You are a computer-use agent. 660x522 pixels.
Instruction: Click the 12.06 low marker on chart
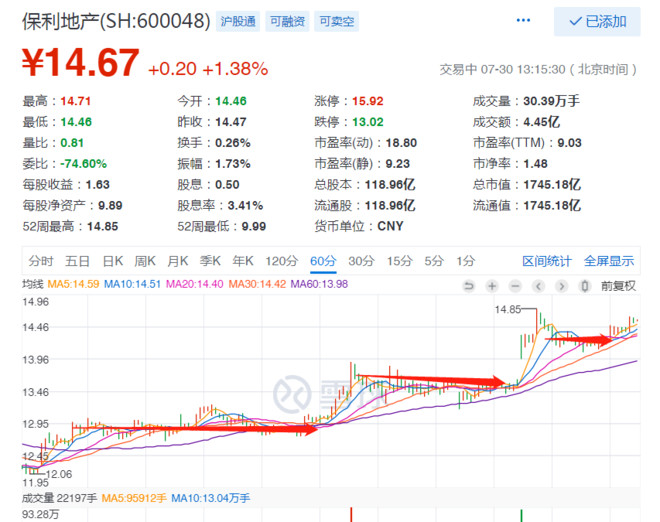pyautogui.click(x=59, y=474)
